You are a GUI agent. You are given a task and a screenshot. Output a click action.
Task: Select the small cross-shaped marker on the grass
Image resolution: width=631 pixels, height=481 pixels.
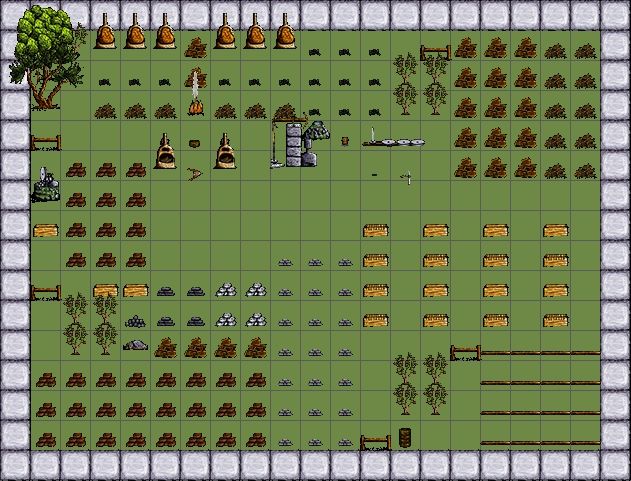pos(407,177)
